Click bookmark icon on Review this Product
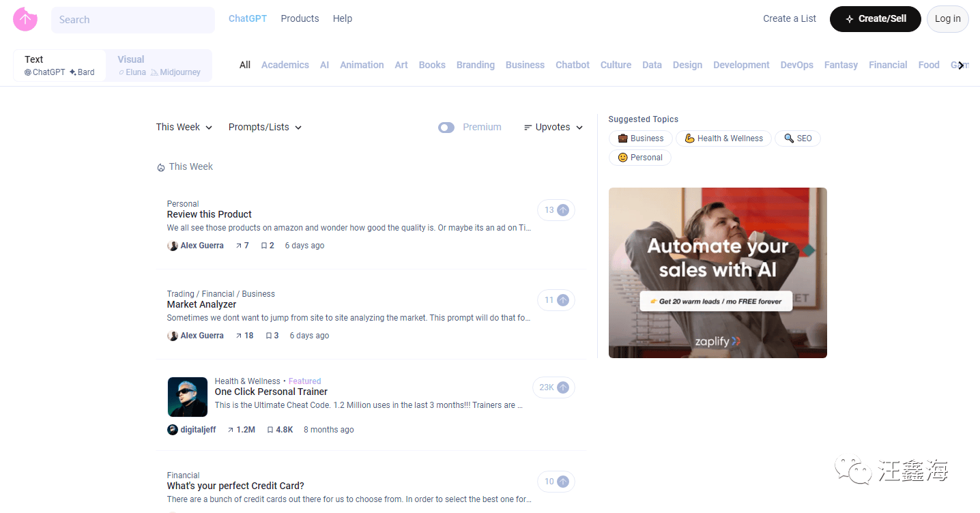 click(x=264, y=246)
